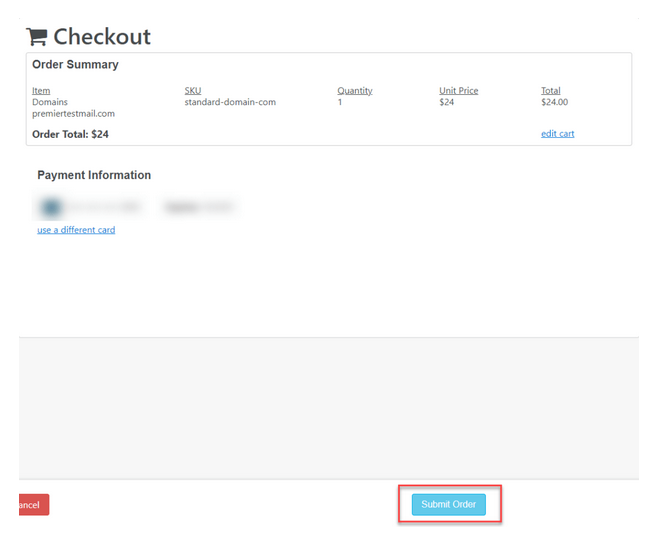Click the Unit Price column header
Screen dimensions: 665x556
pyautogui.click(x=458, y=91)
